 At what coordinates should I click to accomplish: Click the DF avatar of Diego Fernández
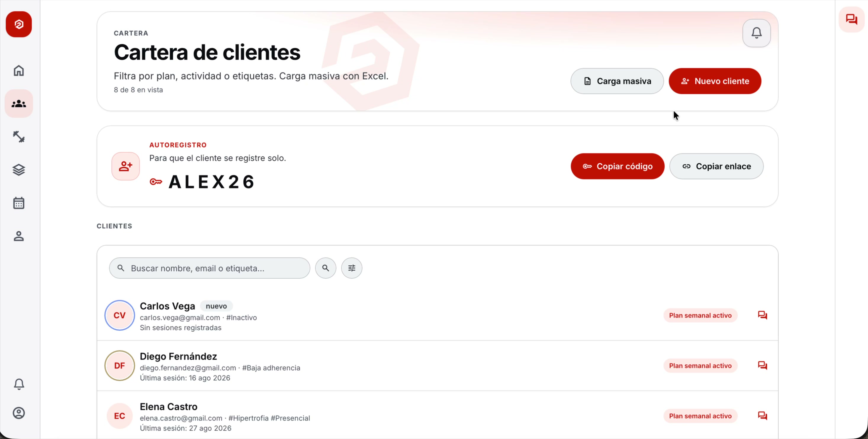point(120,366)
